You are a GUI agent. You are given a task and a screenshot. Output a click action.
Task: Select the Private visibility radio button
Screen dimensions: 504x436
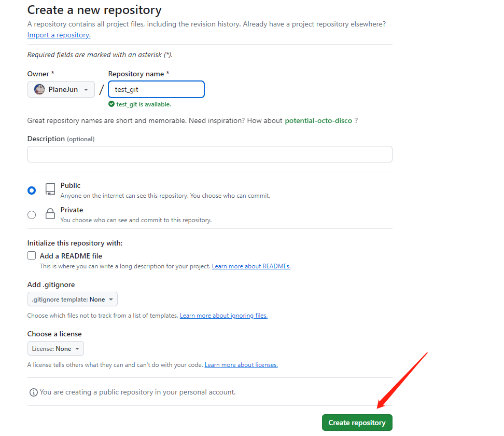tap(32, 214)
